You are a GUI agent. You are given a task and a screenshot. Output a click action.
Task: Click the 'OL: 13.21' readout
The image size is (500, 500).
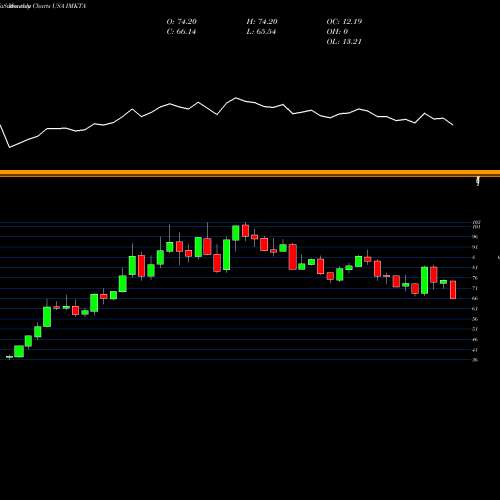(x=344, y=41)
